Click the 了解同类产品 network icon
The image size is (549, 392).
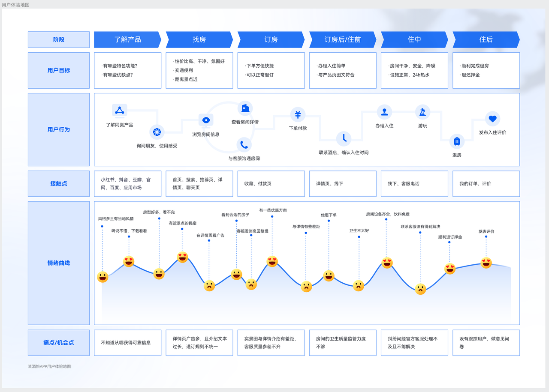tap(119, 111)
